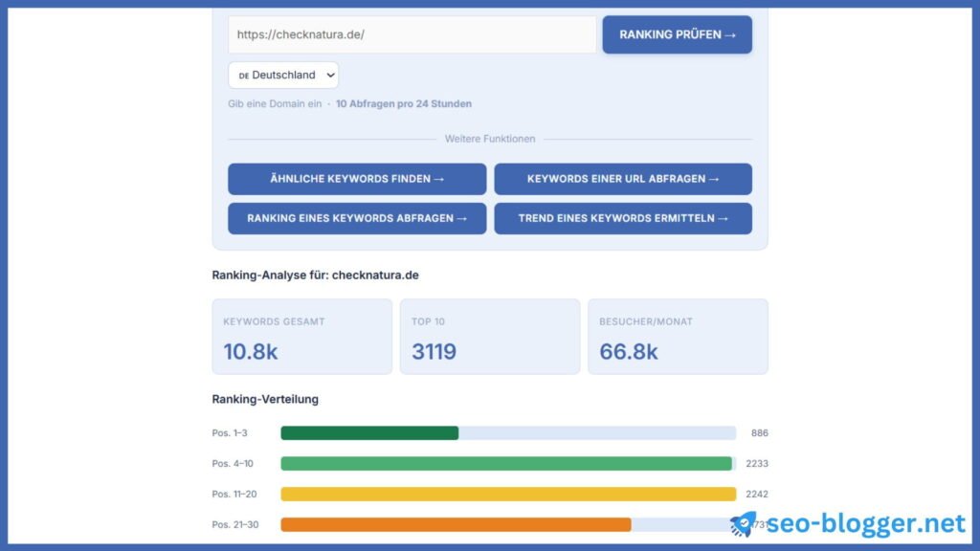Click the orange Pos. 21–30 bar
Viewport: 980px width, 551px height.
[456, 525]
